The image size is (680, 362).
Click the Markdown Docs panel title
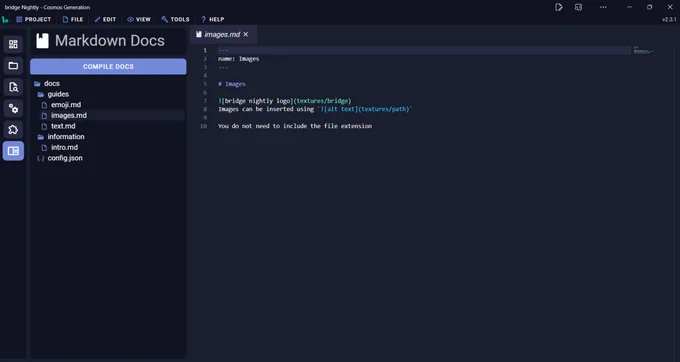(110, 41)
